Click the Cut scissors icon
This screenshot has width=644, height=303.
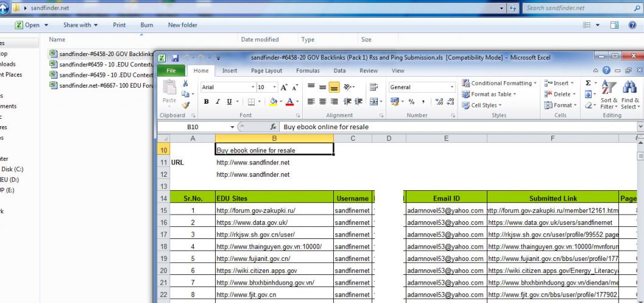click(x=185, y=84)
